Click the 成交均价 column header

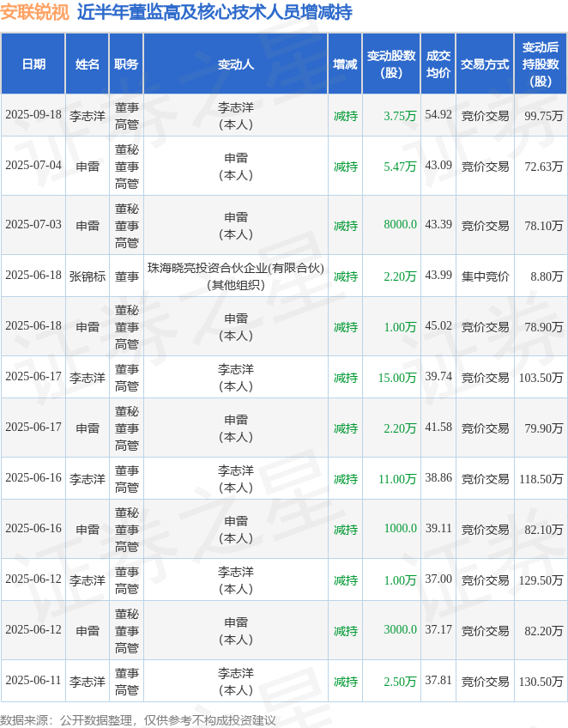(x=438, y=64)
